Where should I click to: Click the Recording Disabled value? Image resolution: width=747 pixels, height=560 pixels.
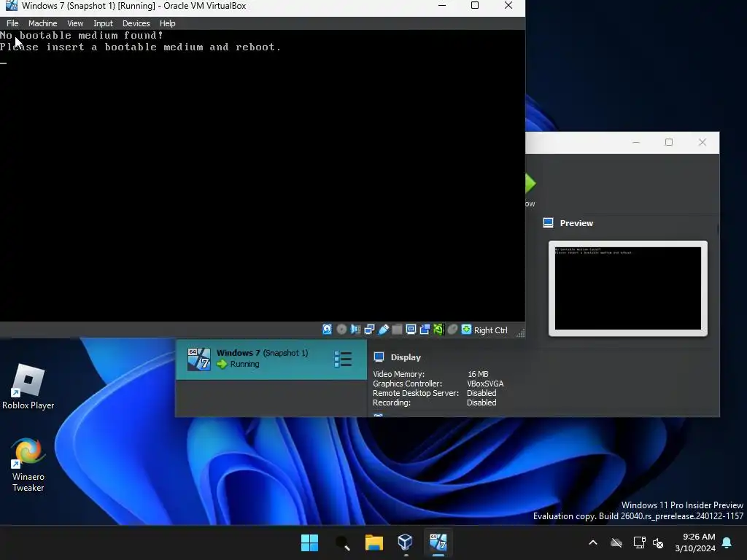[x=481, y=402]
